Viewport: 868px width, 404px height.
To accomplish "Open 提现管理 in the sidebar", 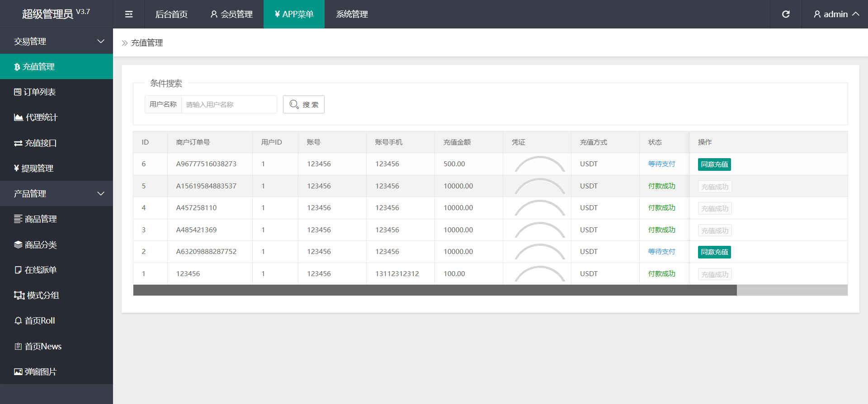I will coord(37,169).
